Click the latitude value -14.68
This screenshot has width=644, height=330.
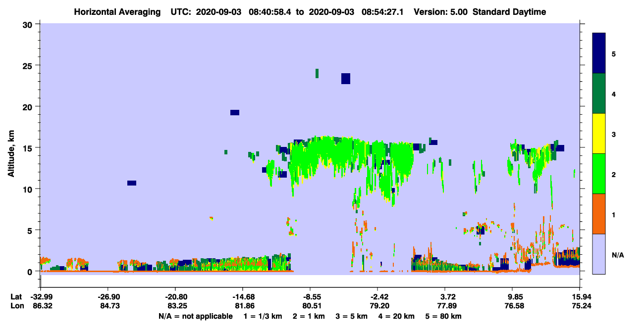(243, 297)
